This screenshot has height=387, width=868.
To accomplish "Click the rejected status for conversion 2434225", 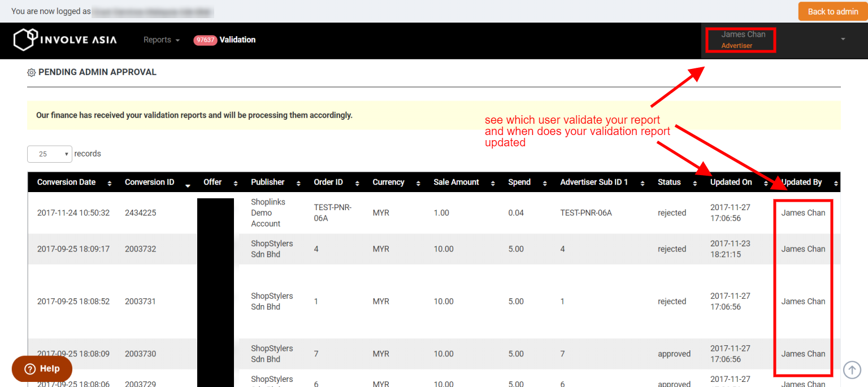I will coord(672,213).
